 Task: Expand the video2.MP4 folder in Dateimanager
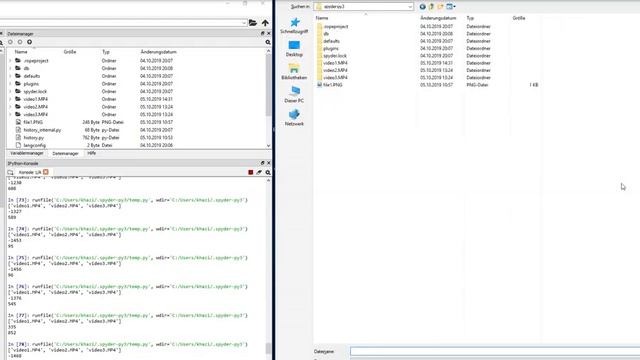(x=10, y=107)
